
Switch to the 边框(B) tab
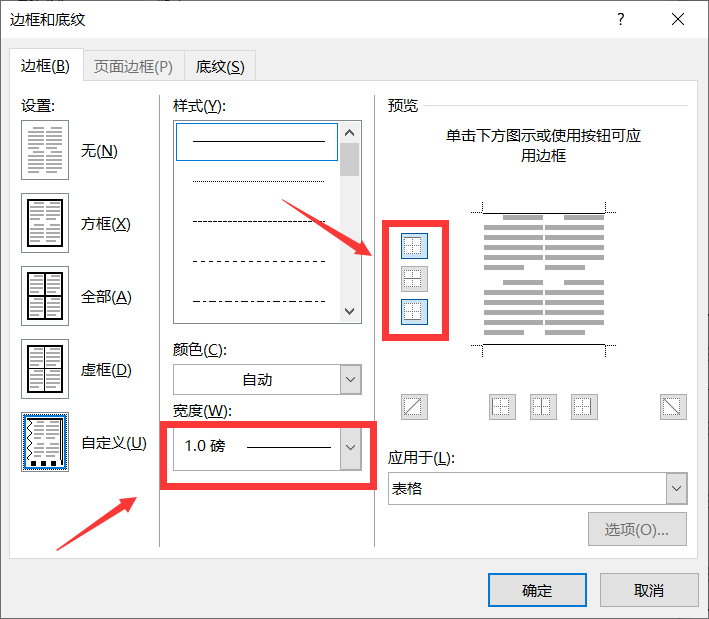click(x=46, y=66)
